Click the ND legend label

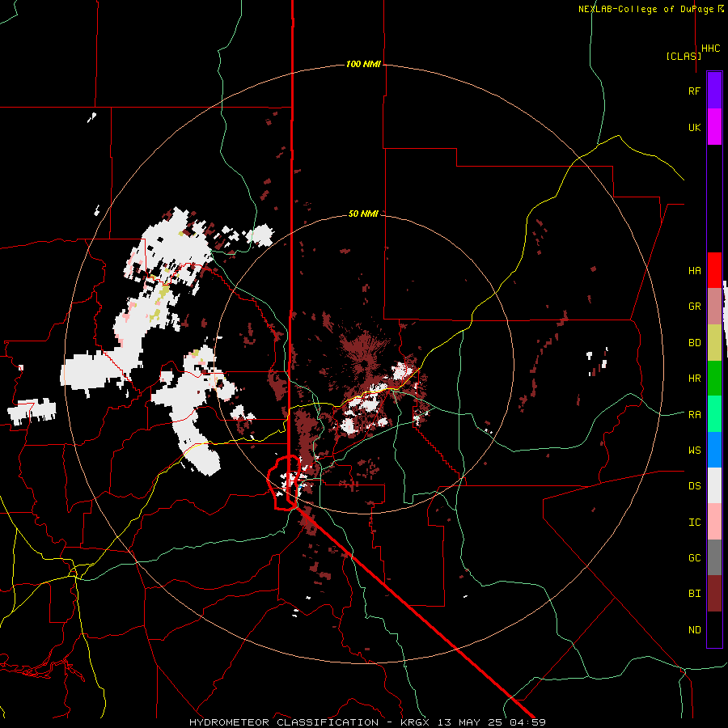(694, 630)
